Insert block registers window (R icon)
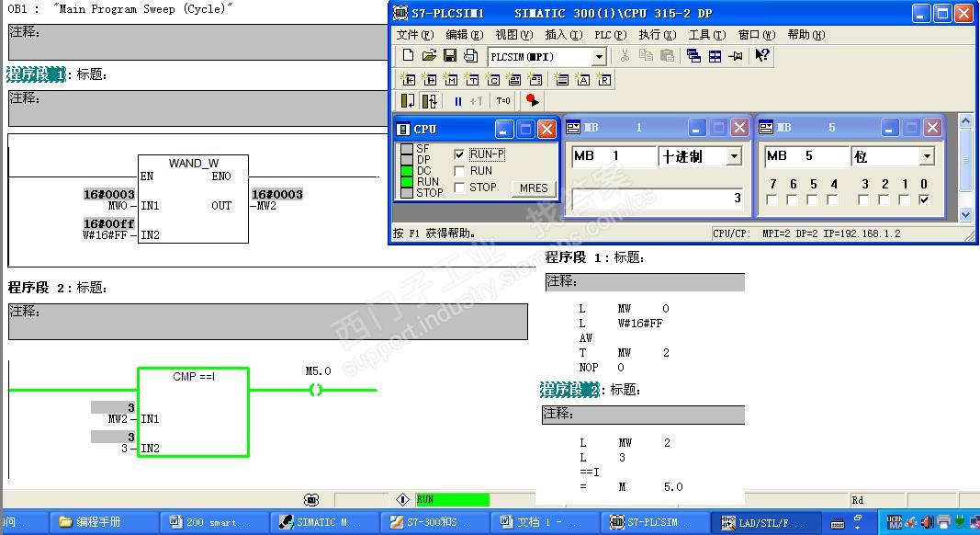The image size is (980, 535). coord(604,79)
